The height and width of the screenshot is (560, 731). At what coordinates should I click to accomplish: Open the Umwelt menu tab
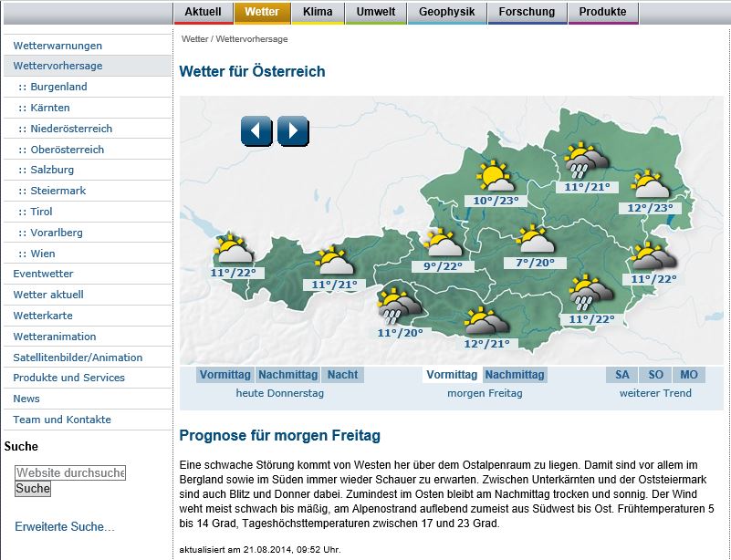[376, 13]
